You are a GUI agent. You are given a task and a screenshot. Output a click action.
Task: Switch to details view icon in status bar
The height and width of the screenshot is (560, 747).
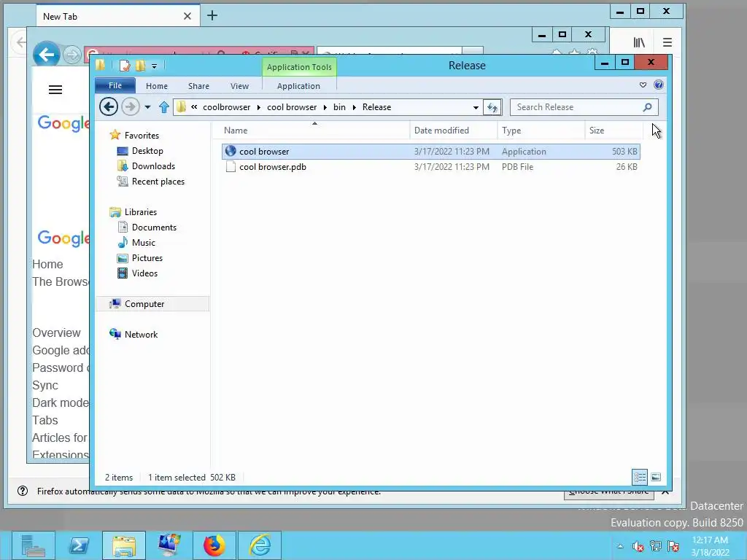coord(640,477)
